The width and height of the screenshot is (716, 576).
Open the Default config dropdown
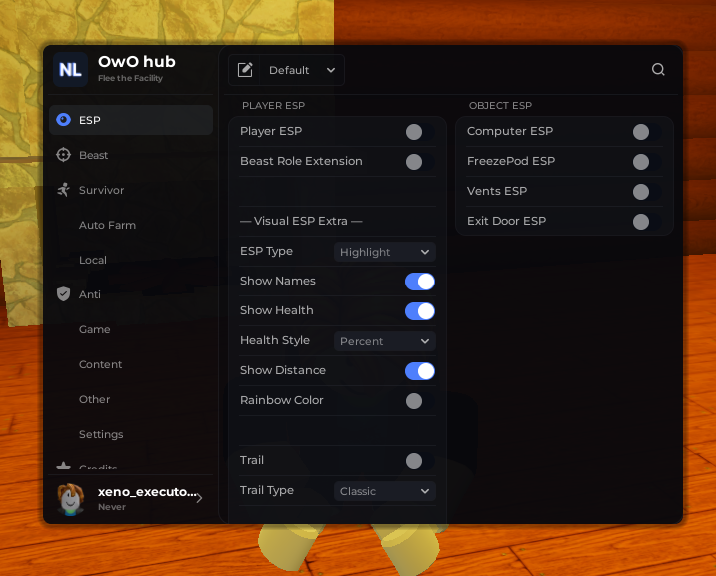pos(302,70)
